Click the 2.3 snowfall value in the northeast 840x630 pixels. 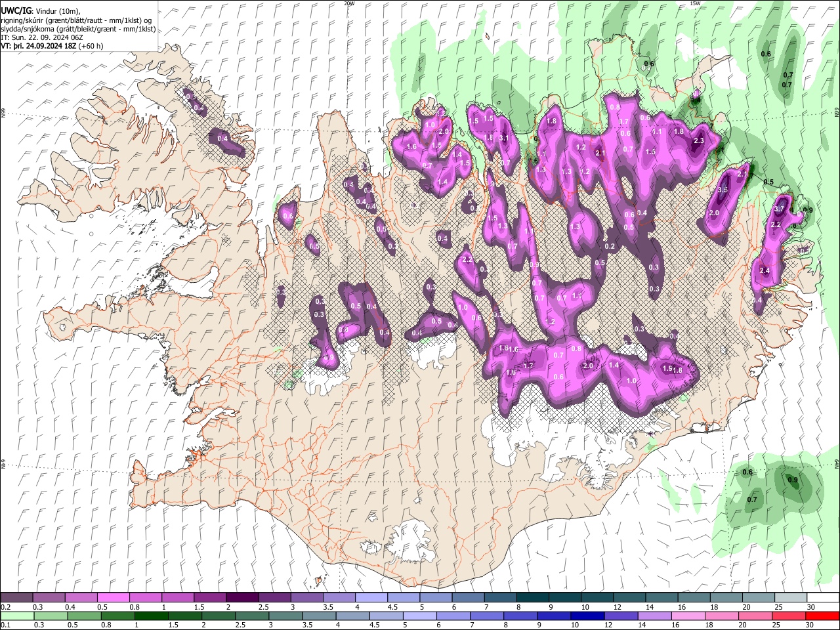pos(699,140)
